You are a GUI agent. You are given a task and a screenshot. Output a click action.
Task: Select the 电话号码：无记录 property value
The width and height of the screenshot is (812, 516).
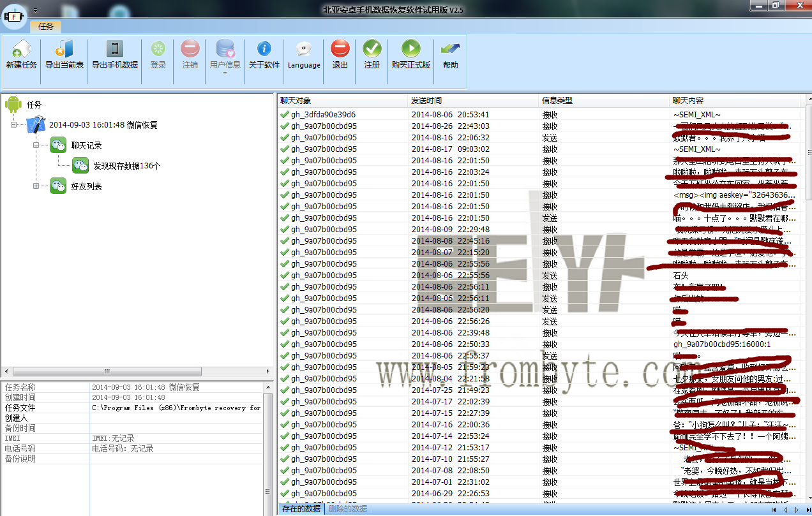(123, 448)
